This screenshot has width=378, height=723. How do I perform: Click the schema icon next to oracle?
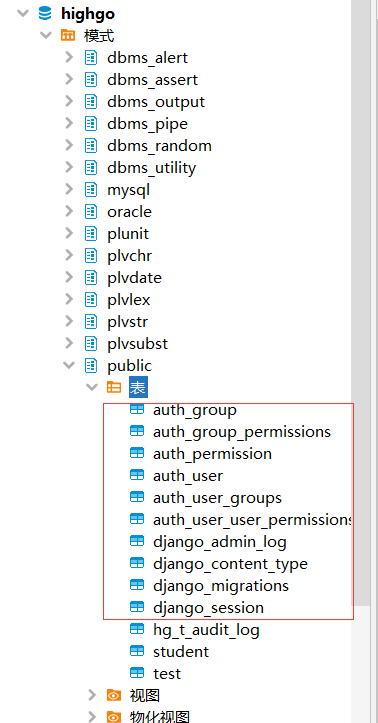pos(91,212)
